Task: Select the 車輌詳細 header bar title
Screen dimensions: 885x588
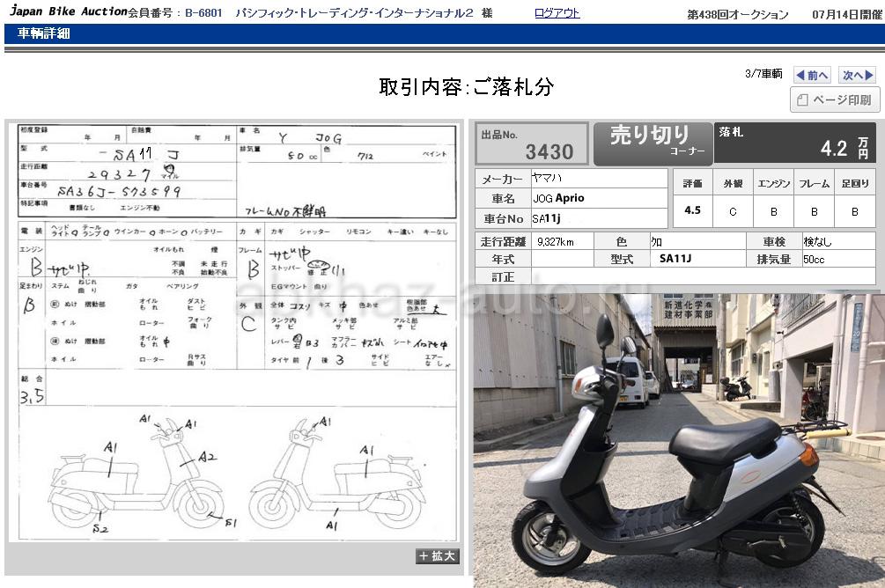Action: click(43, 33)
